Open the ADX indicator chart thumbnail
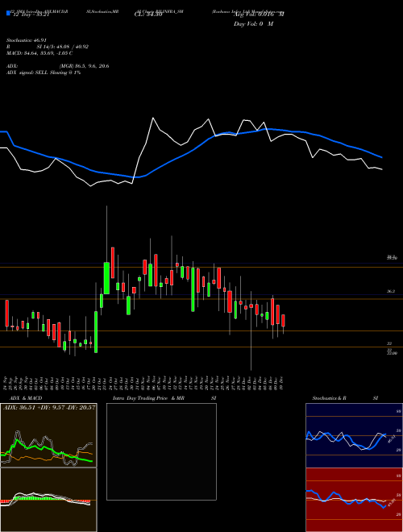Image resolution: width=403 pixels, height=532 pixels. tap(48, 435)
